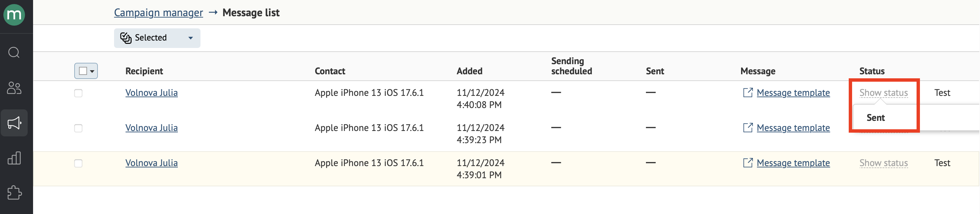Open the reports bar chart icon
Screen dimensions: 980x214
click(14, 158)
